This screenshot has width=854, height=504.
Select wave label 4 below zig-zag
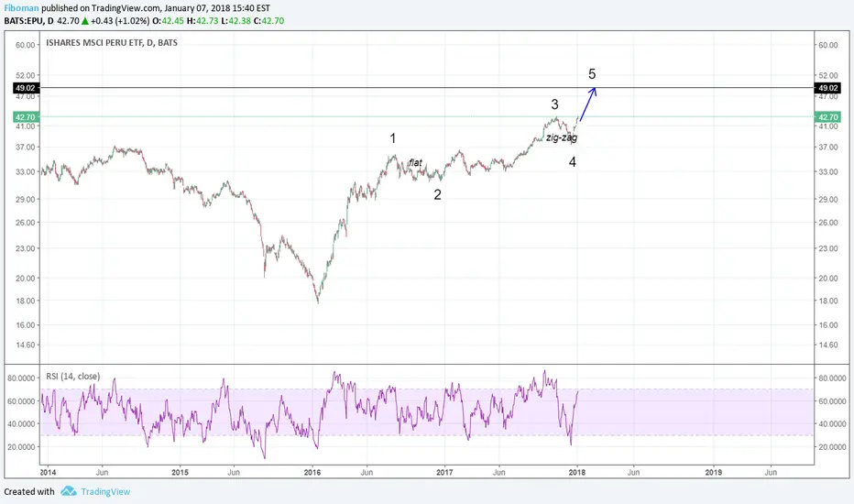(573, 162)
